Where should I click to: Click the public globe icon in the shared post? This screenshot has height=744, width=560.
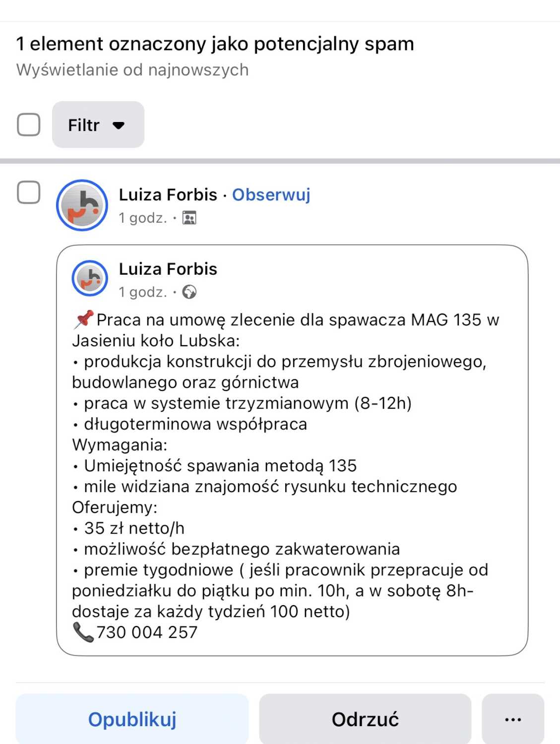pyautogui.click(x=189, y=292)
